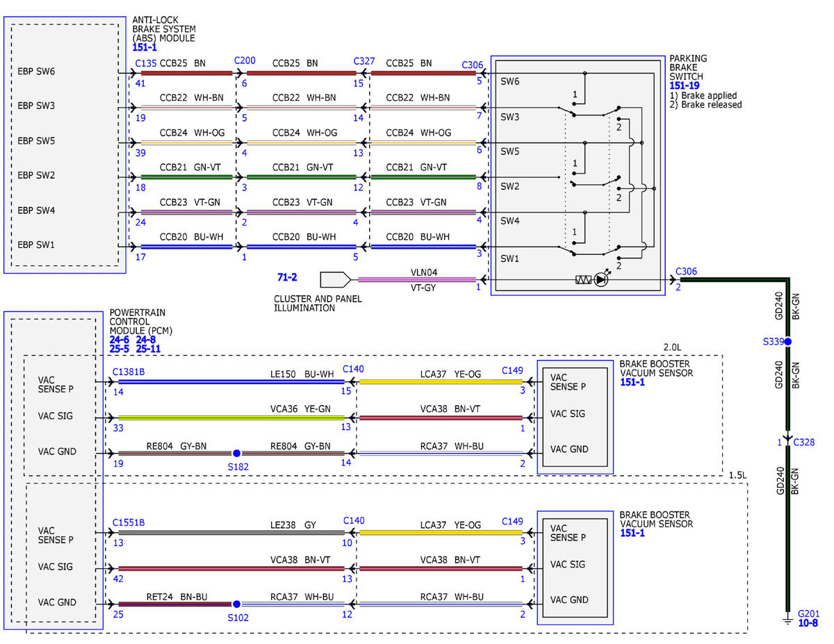Click the off-page arrow symbol for Cluster and Panel Illumination
This screenshot has height=644, width=834.
click(335, 280)
